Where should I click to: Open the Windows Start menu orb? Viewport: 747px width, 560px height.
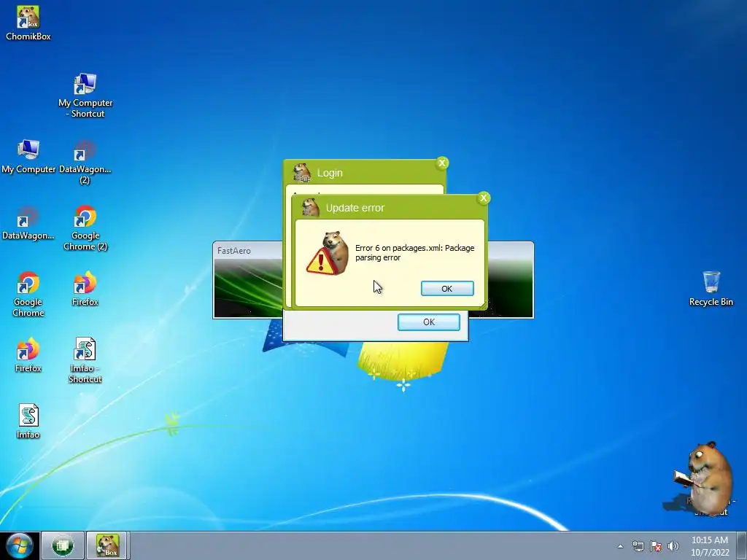coord(19,545)
